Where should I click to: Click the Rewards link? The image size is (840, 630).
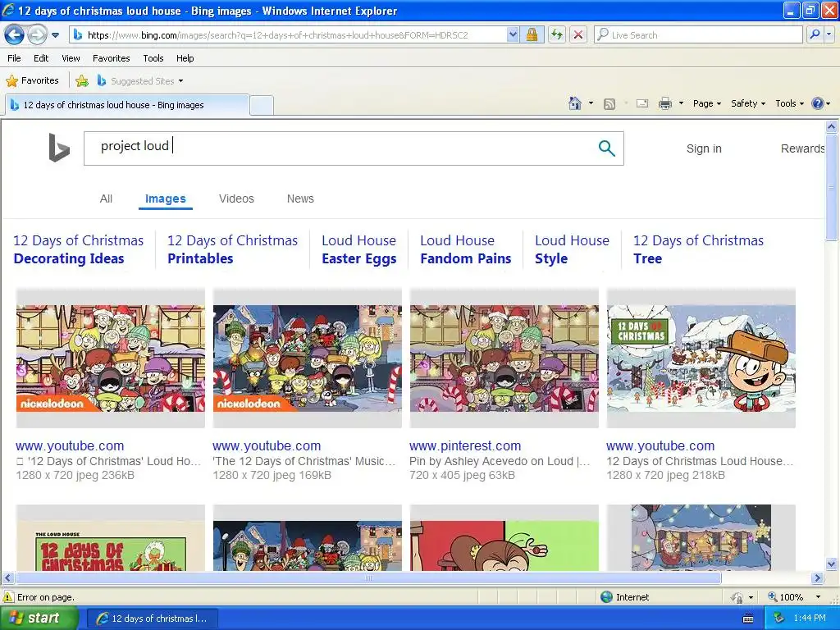tap(802, 149)
